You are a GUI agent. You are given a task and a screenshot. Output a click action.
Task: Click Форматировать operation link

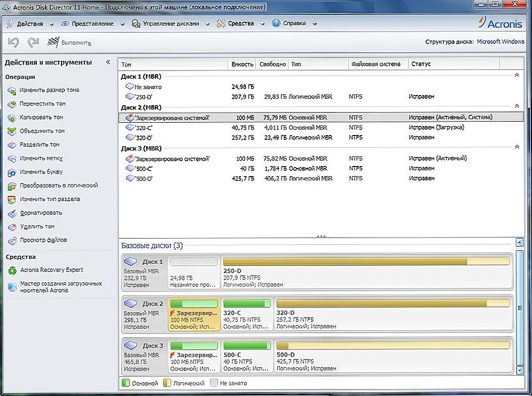tap(41, 213)
